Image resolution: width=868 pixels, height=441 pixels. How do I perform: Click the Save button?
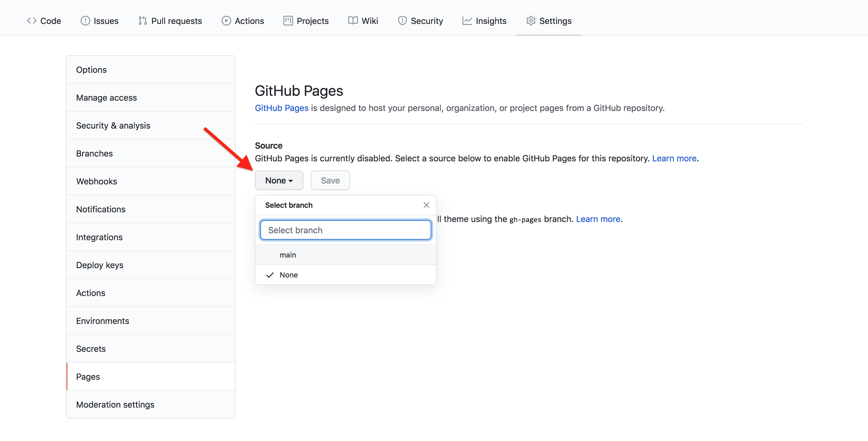tap(330, 180)
